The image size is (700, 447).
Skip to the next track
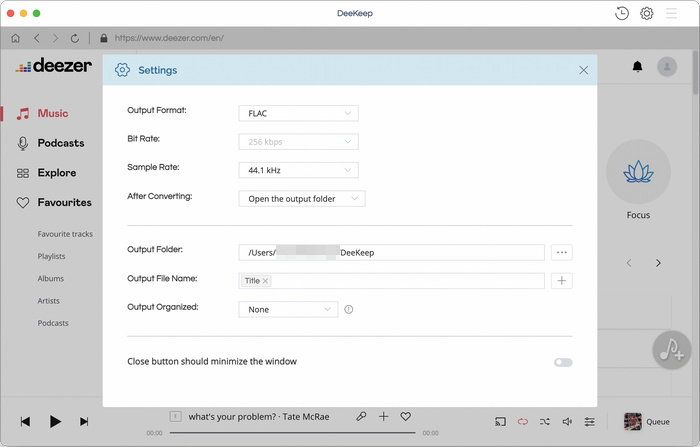click(84, 422)
